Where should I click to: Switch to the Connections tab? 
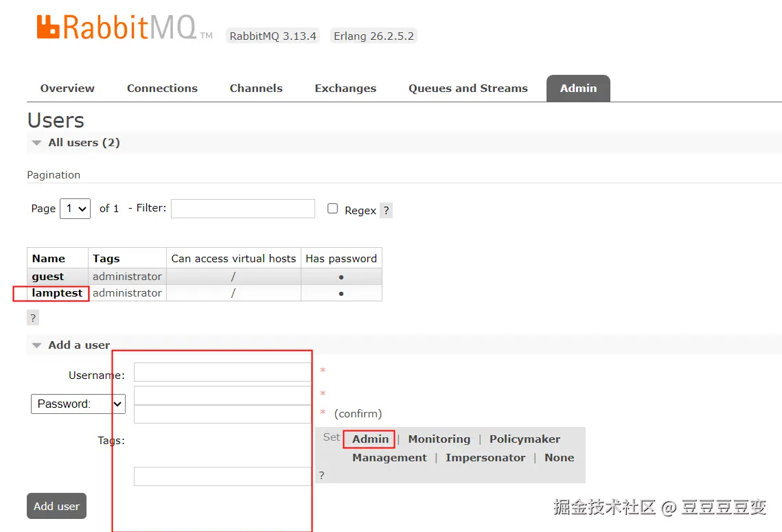162,89
